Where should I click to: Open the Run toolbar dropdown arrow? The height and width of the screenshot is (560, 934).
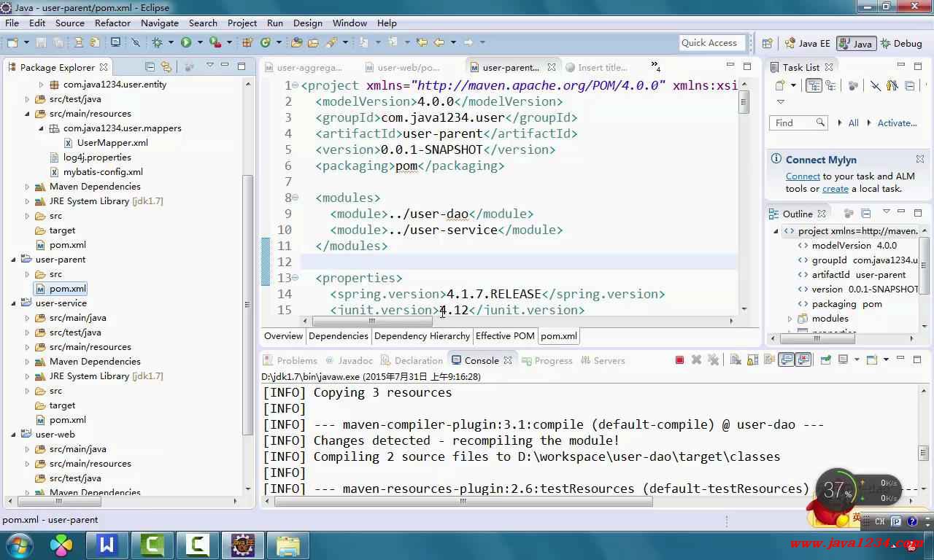[x=200, y=43]
